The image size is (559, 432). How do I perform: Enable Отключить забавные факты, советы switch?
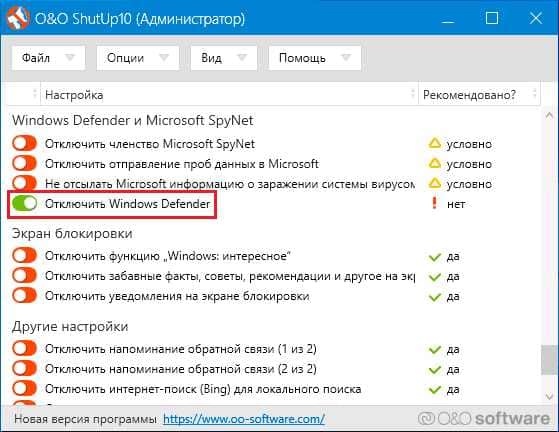[x=24, y=276]
